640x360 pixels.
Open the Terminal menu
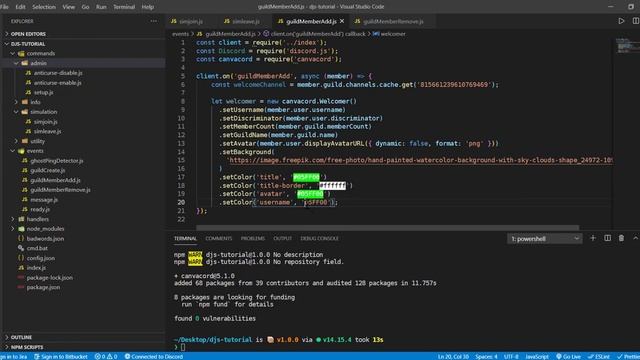click(x=124, y=7)
